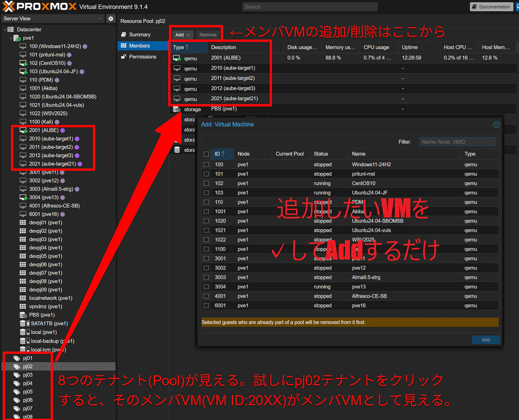Check the box for VM 1022 WSV2025
The image size is (519, 420).
206,240
